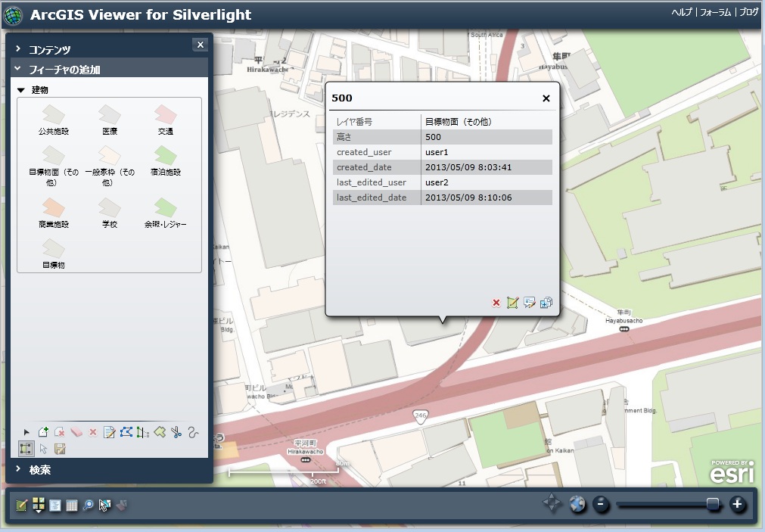
Task: Click the Hayabusacho bus stop marker
Action: tap(624, 329)
